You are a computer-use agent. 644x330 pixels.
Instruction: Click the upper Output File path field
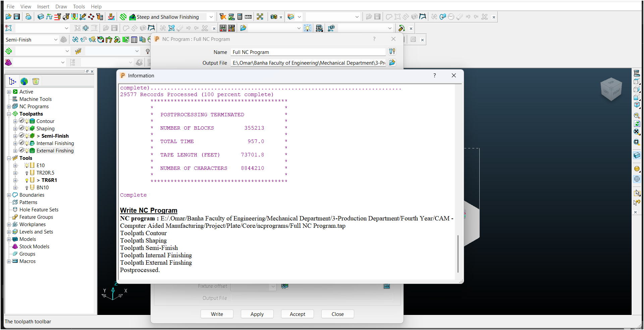pyautogui.click(x=308, y=63)
